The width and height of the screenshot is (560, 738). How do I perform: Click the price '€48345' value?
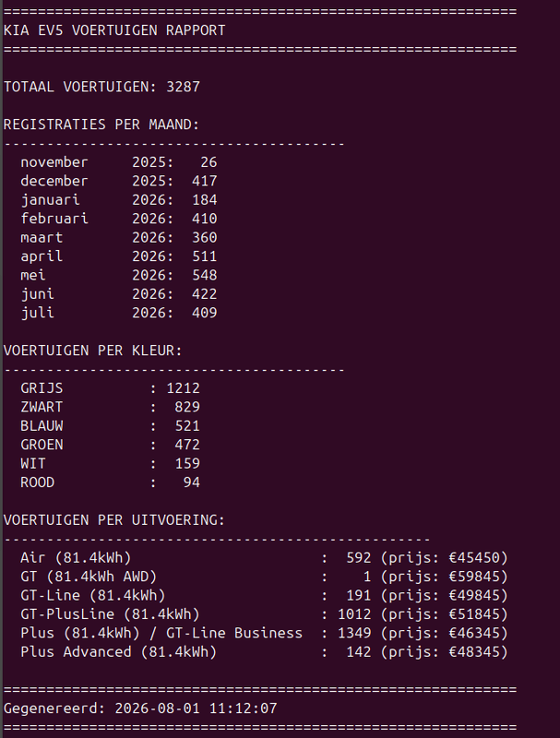[x=474, y=652]
